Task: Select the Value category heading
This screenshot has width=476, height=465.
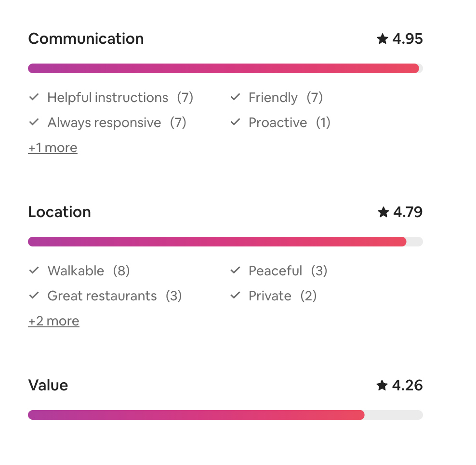Action: 48,385
